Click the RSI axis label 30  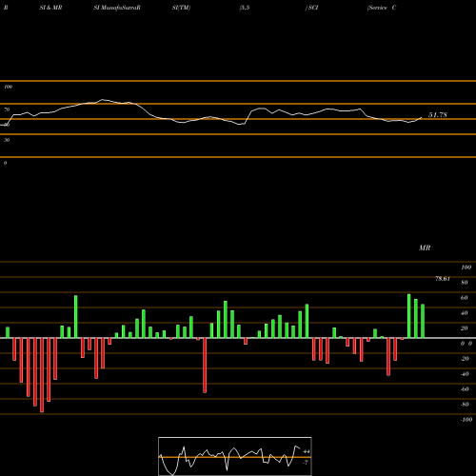tap(7, 140)
